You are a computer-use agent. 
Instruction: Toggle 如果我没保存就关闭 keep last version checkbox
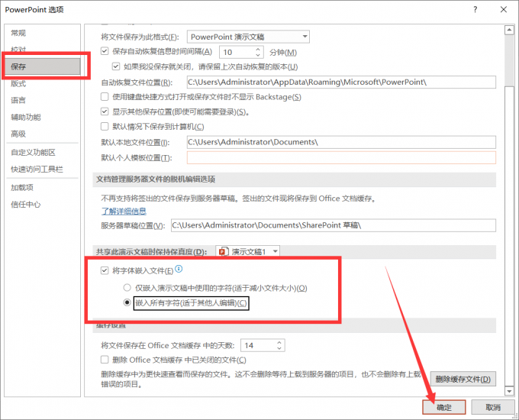coord(116,66)
